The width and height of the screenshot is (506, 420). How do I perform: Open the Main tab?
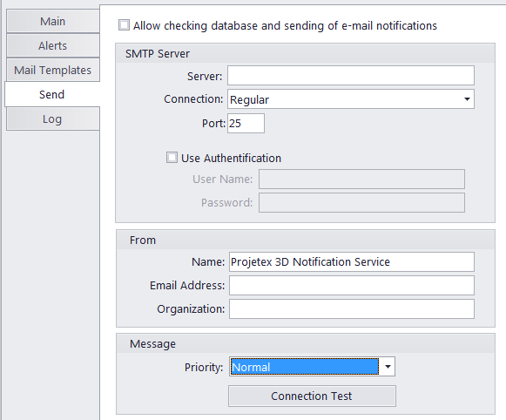point(52,21)
